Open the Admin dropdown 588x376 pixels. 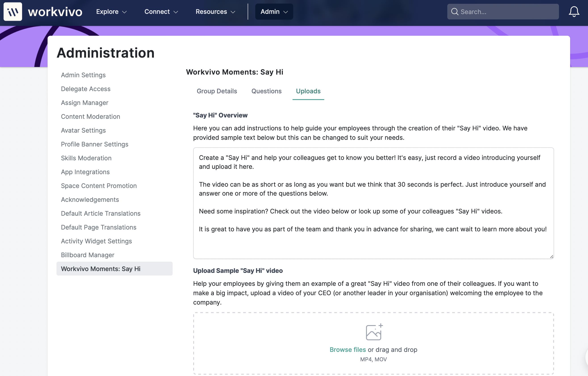274,11
